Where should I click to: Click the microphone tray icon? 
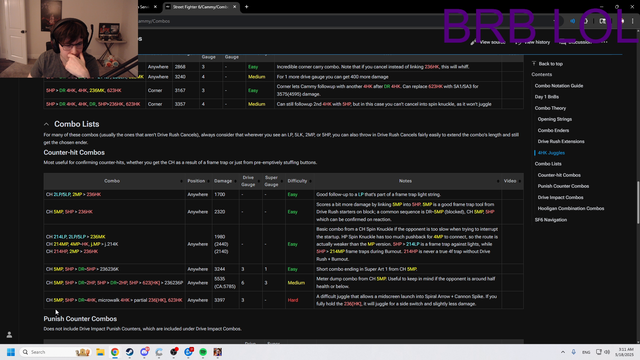(x=573, y=352)
